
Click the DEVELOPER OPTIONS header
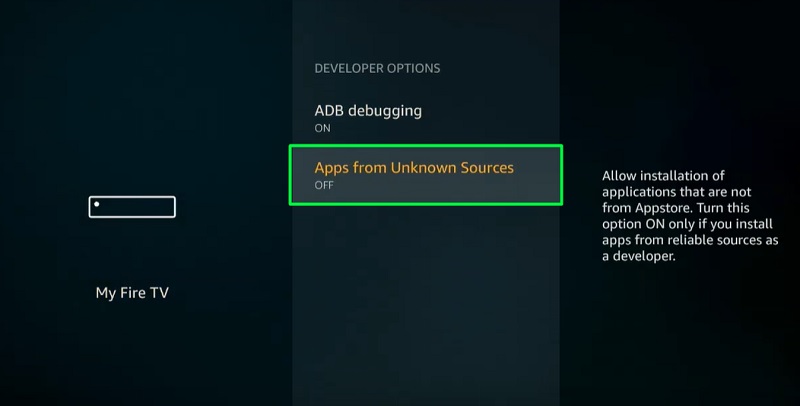point(377,68)
